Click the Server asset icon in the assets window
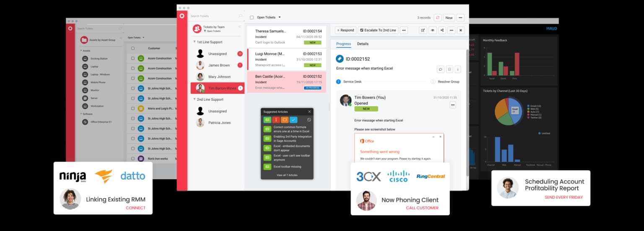Image resolution: width=644 pixels, height=231 pixels. [x=85, y=98]
